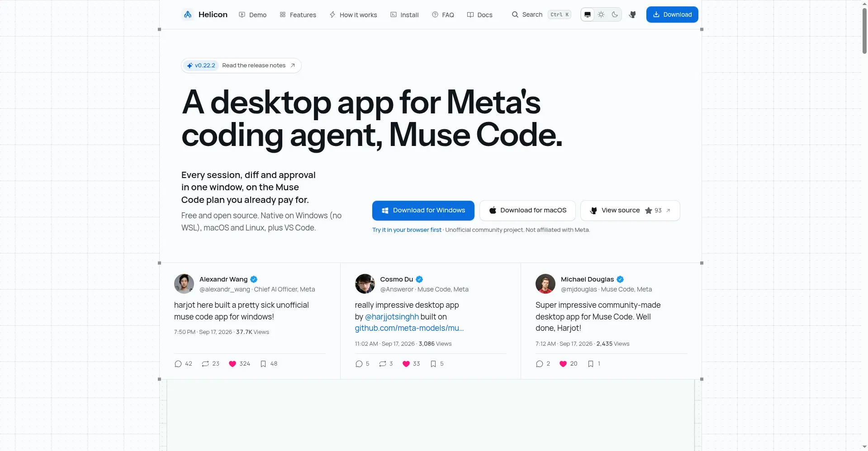Click the @alexandr_wang handle text
The width and height of the screenshot is (868, 451).
225,289
